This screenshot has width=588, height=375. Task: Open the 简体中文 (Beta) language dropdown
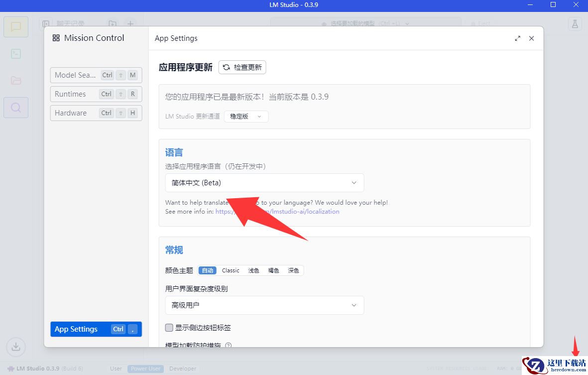264,183
